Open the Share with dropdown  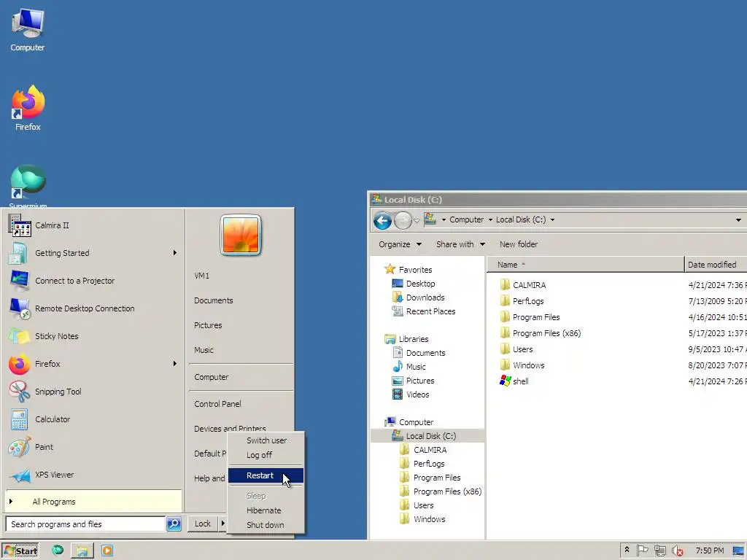click(461, 244)
